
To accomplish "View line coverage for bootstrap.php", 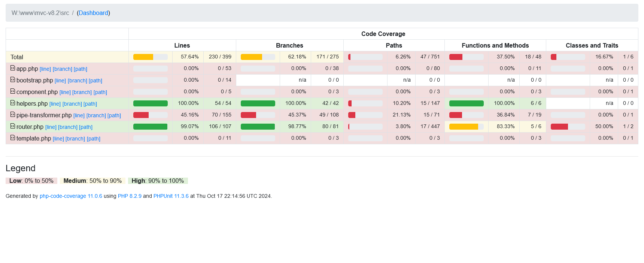I will [60, 81].
